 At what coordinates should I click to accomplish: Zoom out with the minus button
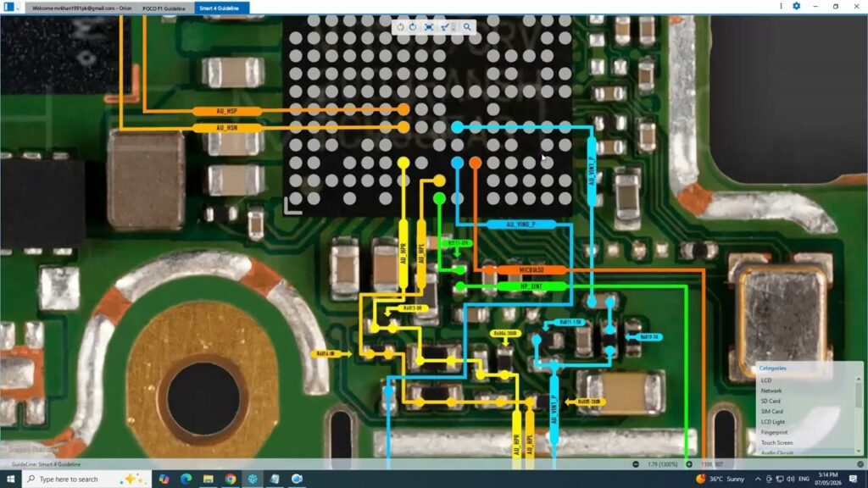click(x=636, y=464)
